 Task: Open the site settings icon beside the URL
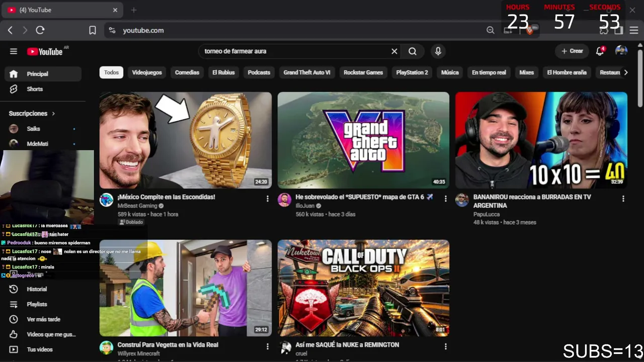click(112, 30)
